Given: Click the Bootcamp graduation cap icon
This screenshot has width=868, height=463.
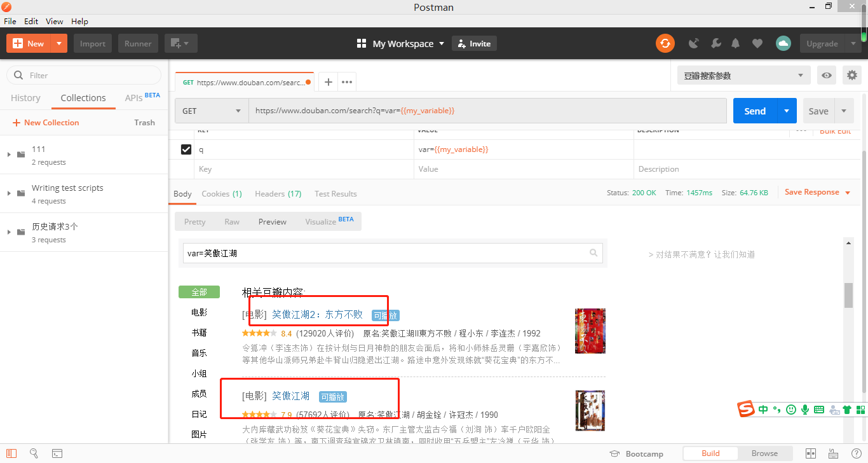Looking at the screenshot, I should pos(614,453).
